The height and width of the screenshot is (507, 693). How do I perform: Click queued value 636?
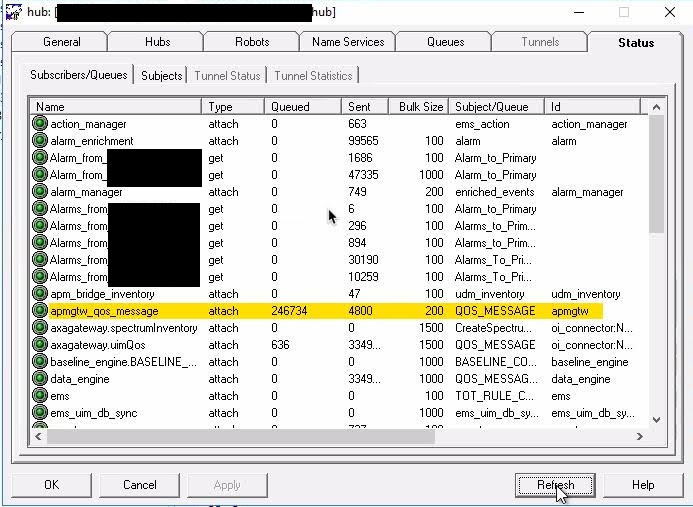point(280,345)
